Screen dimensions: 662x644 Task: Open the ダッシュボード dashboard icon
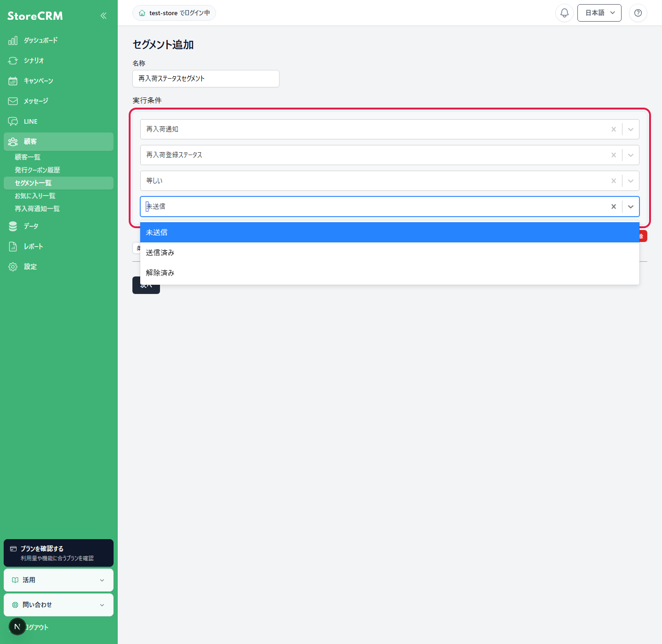[x=13, y=40]
